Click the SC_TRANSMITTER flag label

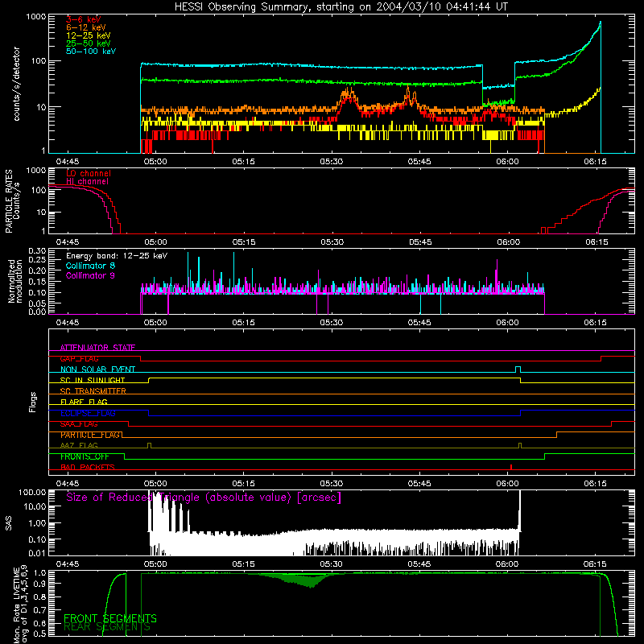(x=93, y=390)
